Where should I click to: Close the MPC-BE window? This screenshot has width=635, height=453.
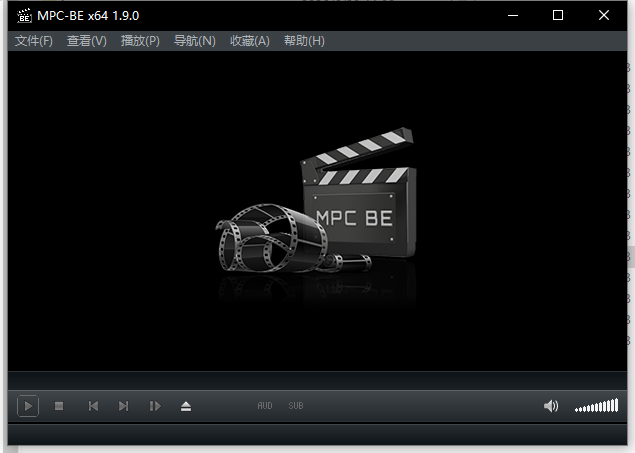pyautogui.click(x=604, y=15)
